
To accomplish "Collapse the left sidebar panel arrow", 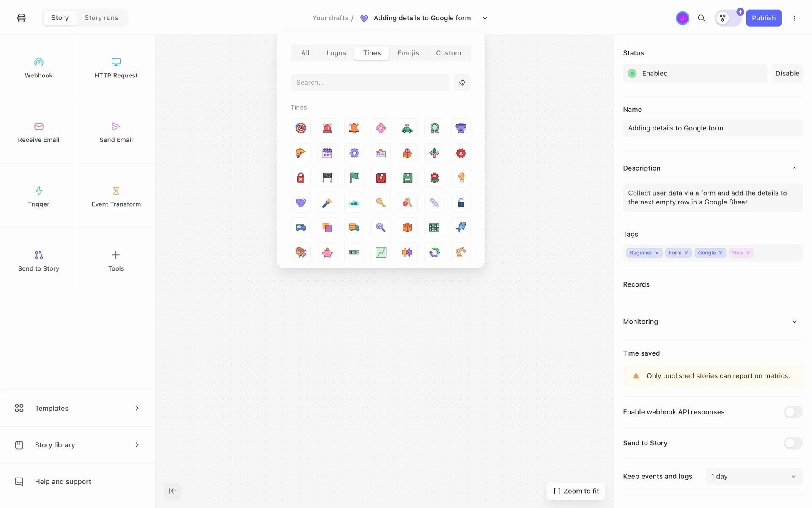I will pyautogui.click(x=173, y=491).
